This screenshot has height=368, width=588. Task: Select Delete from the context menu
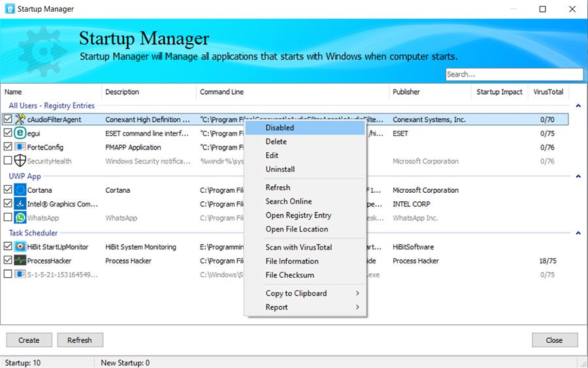point(305,141)
